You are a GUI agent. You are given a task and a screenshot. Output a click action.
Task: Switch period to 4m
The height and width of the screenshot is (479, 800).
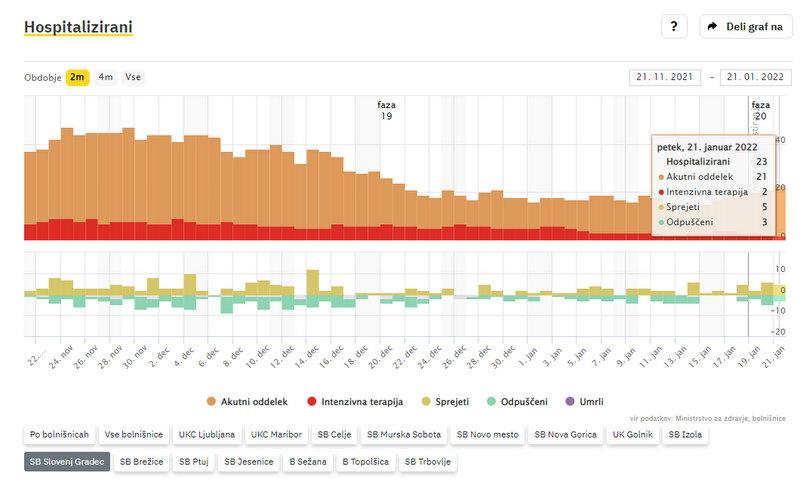point(105,77)
